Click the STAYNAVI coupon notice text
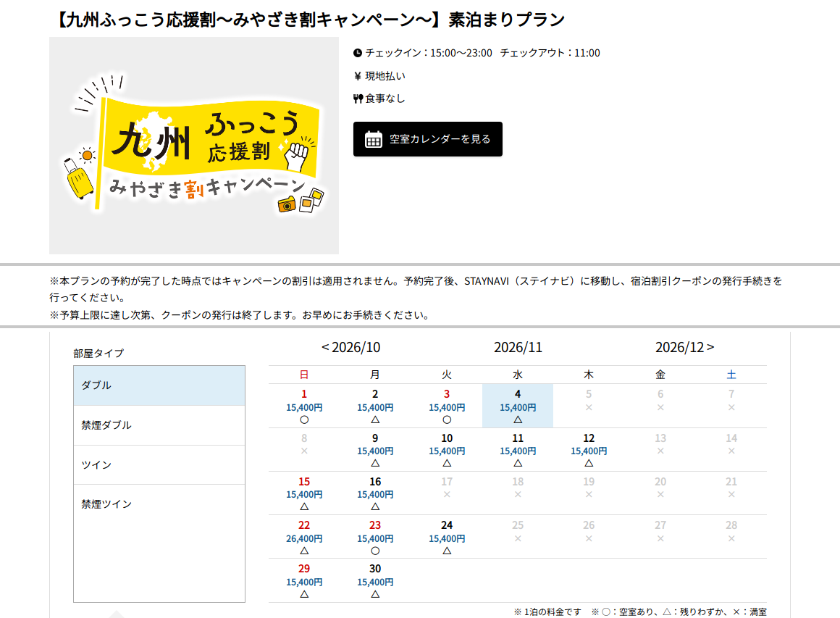Viewport: 840px width, 618px height. point(416,289)
